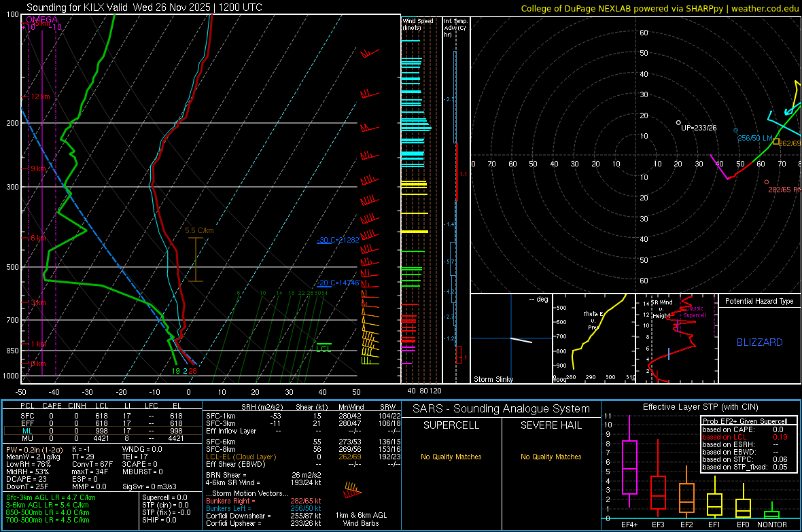This screenshot has width=802, height=532.
Task: Click the -30 C=21282' level label
Action: coord(338,240)
